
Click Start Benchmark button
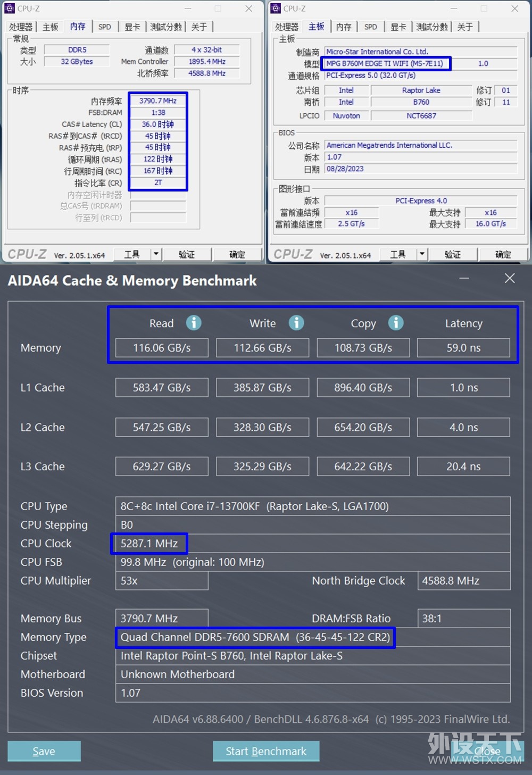pyautogui.click(x=266, y=751)
